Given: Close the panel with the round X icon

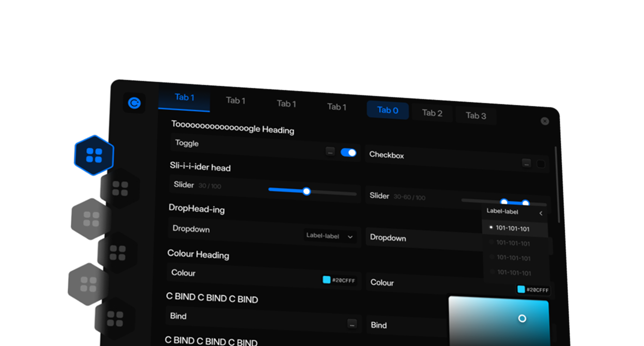Looking at the screenshot, I should point(545,121).
